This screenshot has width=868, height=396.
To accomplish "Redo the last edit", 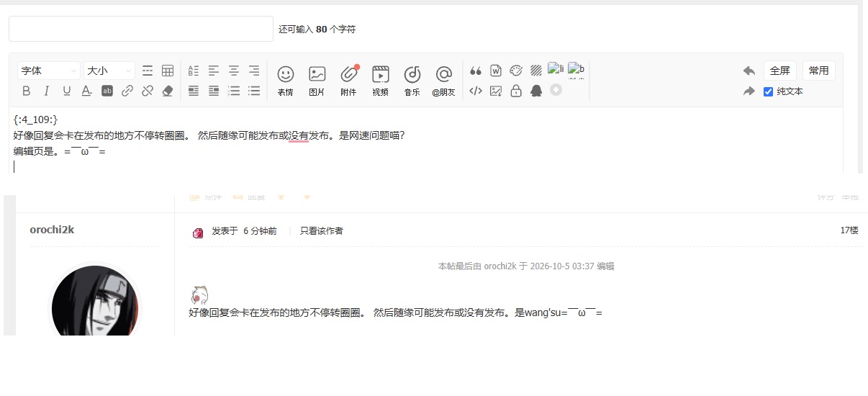I will [749, 91].
